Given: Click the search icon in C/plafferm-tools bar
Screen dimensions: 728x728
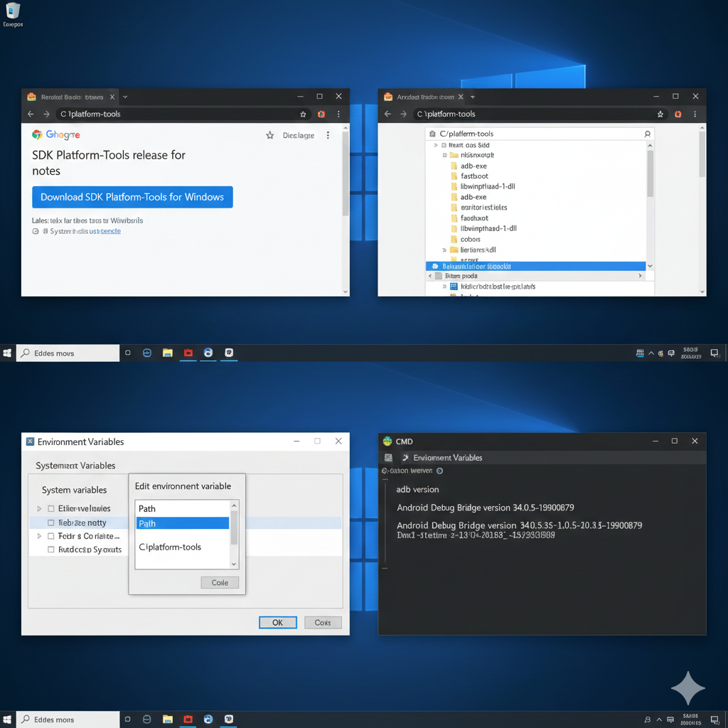Looking at the screenshot, I should pos(647,134).
